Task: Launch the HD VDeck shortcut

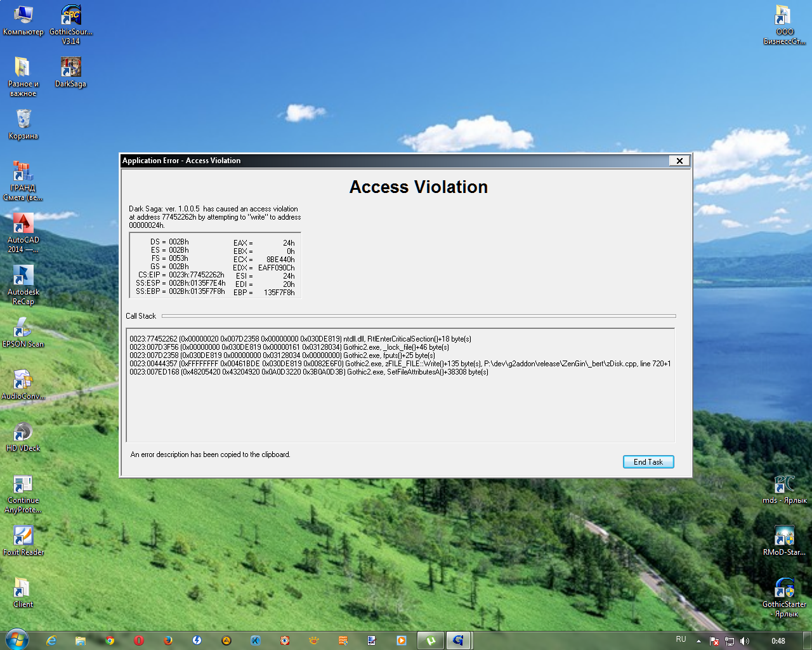Action: [x=23, y=436]
